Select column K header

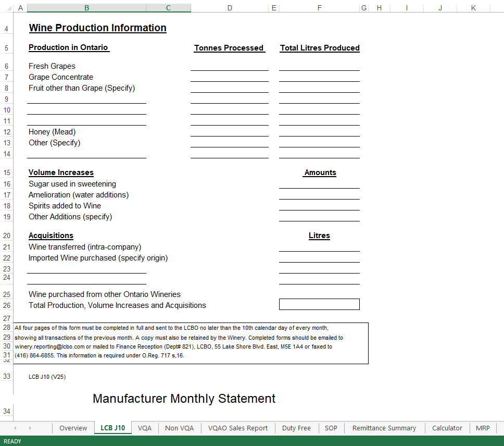[473, 8]
